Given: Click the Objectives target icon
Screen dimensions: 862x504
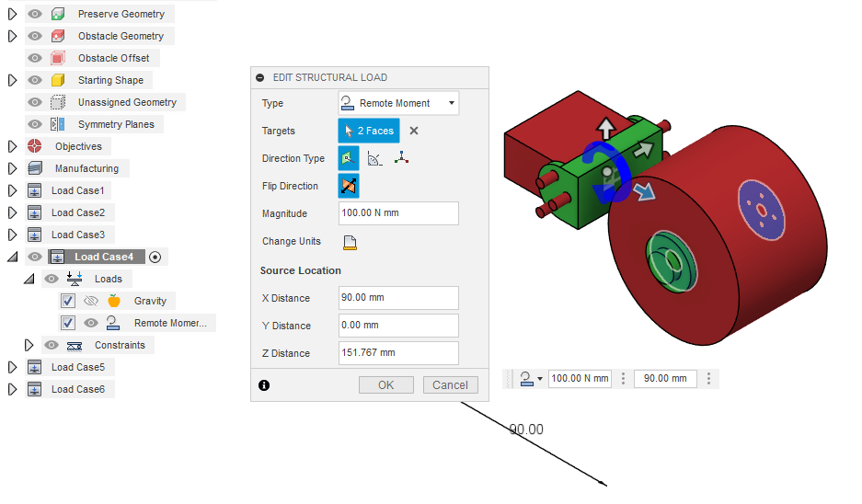Looking at the screenshot, I should [35, 146].
